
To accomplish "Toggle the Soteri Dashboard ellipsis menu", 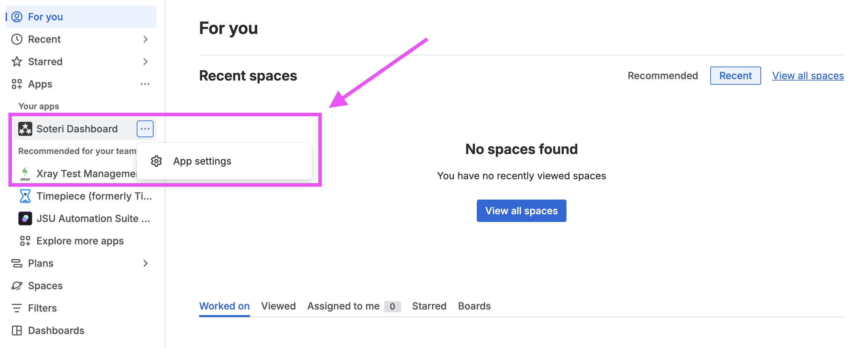I will tap(145, 129).
